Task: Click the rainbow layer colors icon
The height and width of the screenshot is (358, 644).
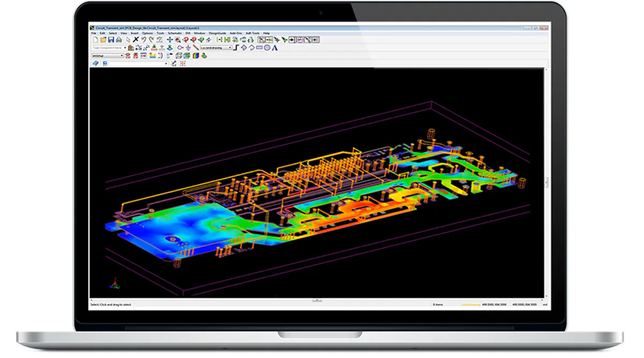Action: (195, 55)
